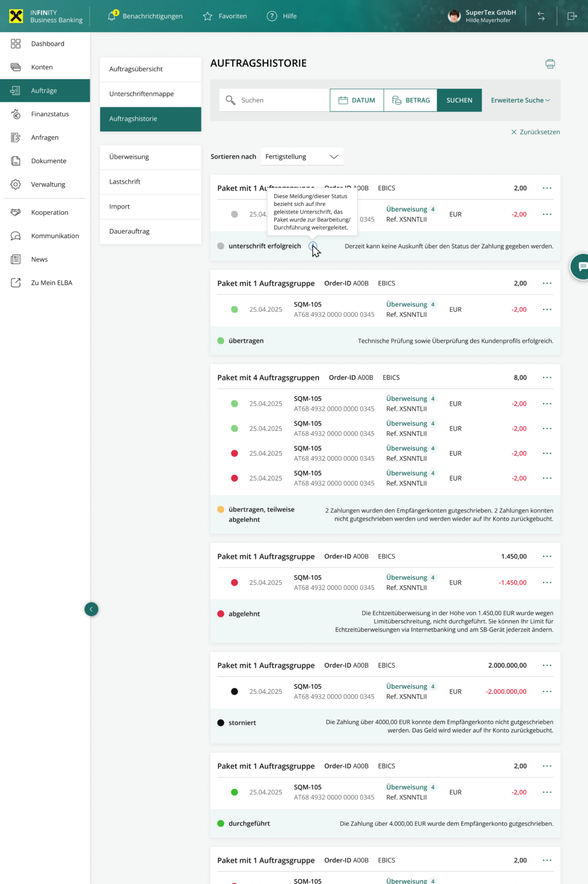This screenshot has width=588, height=884.
Task: Click the info icon next to unterschrift erfolgreich
Action: tap(312, 246)
